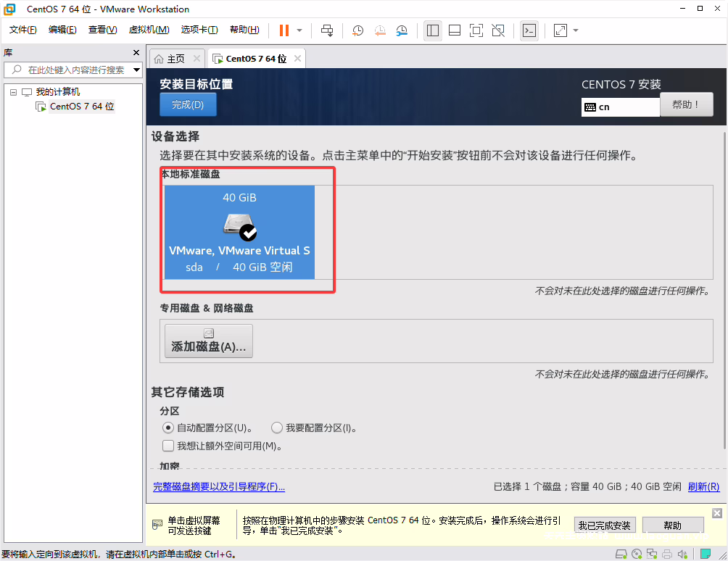Send Ctrl+Alt+Del to the virtual machine
Screen dimensions: 728x561
328,30
